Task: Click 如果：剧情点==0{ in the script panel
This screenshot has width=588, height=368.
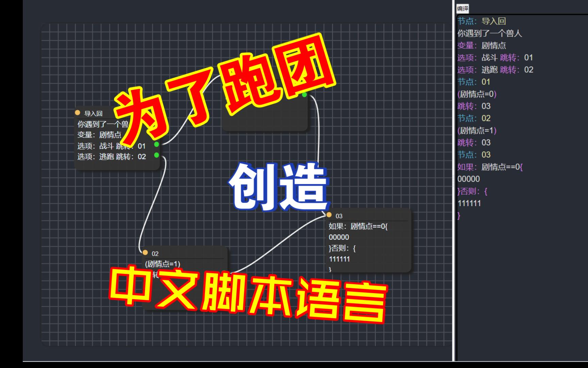Action: (490, 167)
